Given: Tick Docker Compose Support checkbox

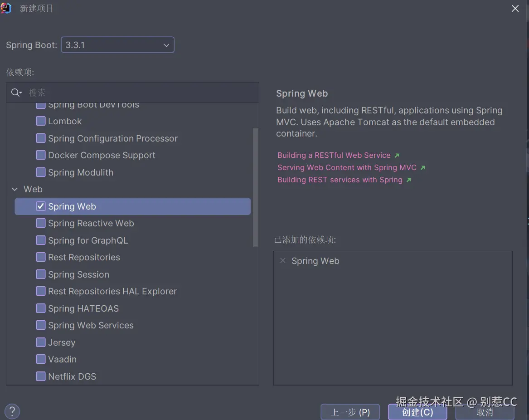Looking at the screenshot, I should [40, 155].
